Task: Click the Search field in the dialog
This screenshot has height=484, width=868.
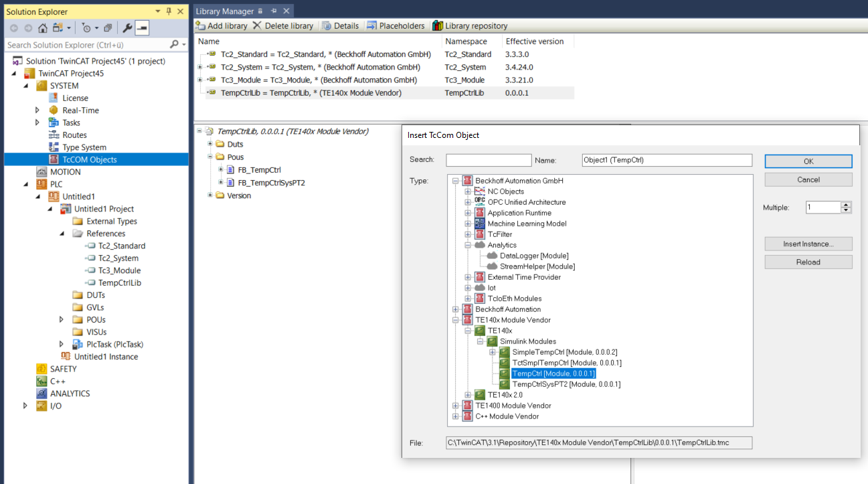Action: tap(489, 160)
